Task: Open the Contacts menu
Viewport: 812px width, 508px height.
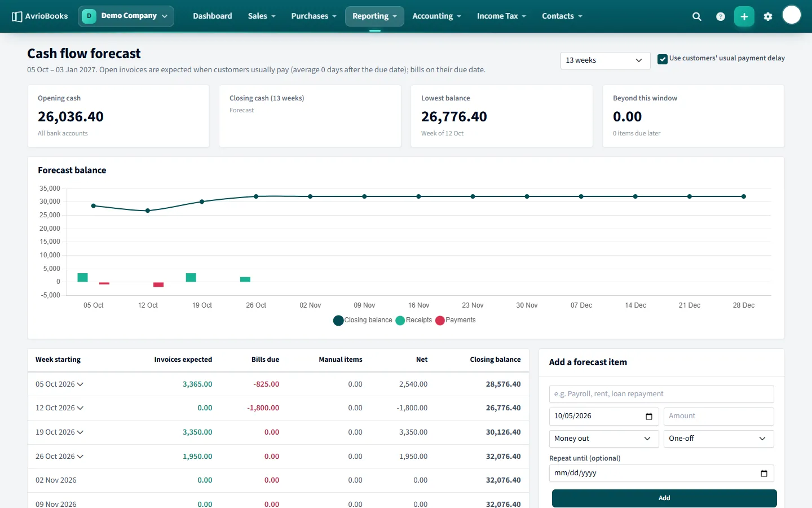Action: [562, 16]
